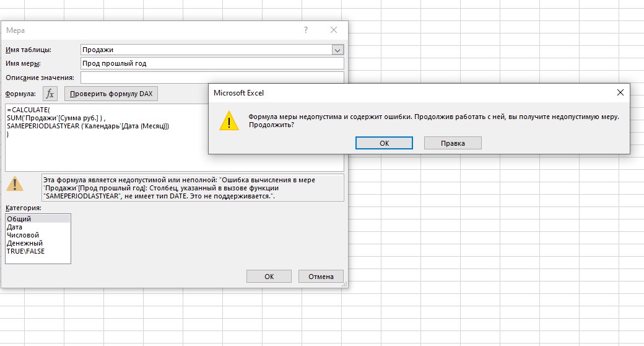Screen dimensions: 644x346
Task: Click the empty Описание значения field
Action: (212, 78)
